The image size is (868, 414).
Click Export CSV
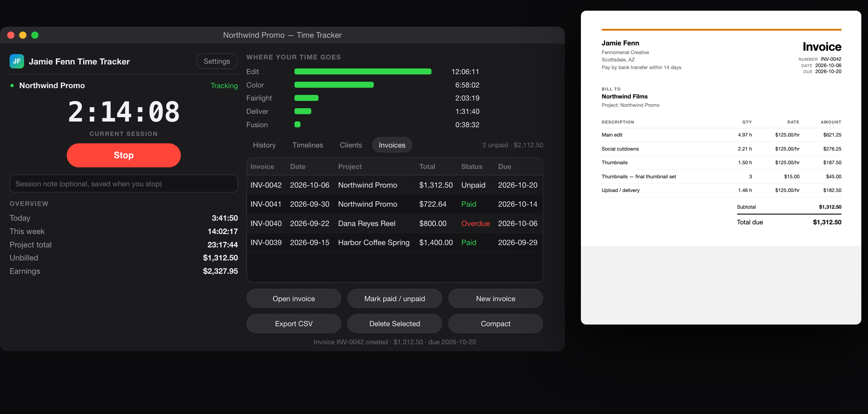pos(293,324)
